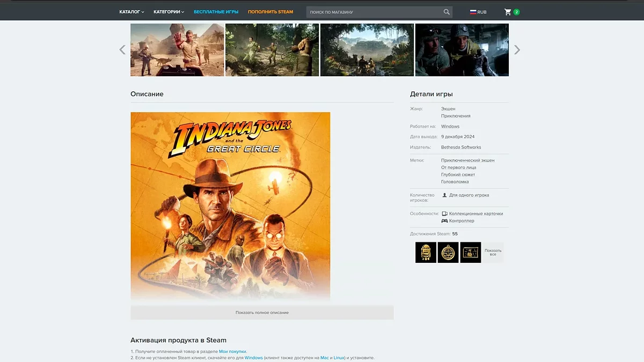Click the magnifying glass search icon
Viewport: 644px width, 362px height.
[447, 12]
